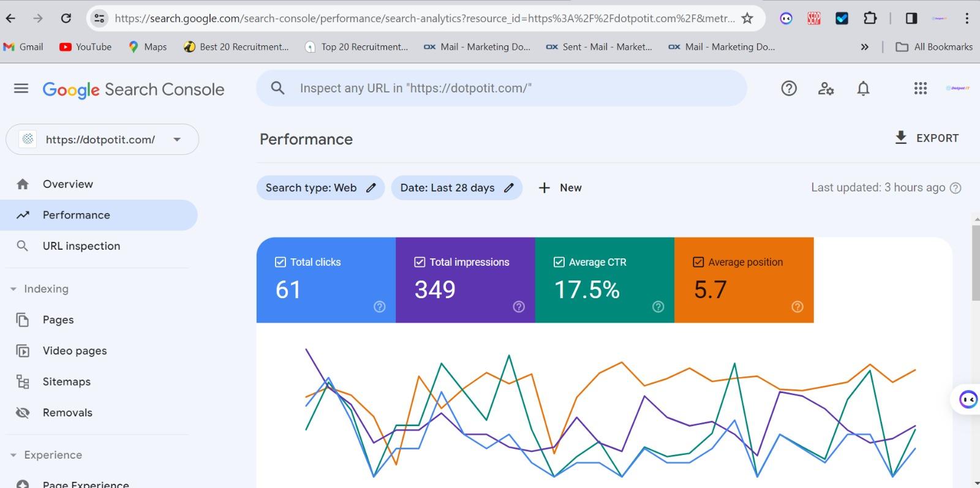Screen dimensions: 980x488
Task: Click the Help question mark icon
Action: tap(789, 89)
